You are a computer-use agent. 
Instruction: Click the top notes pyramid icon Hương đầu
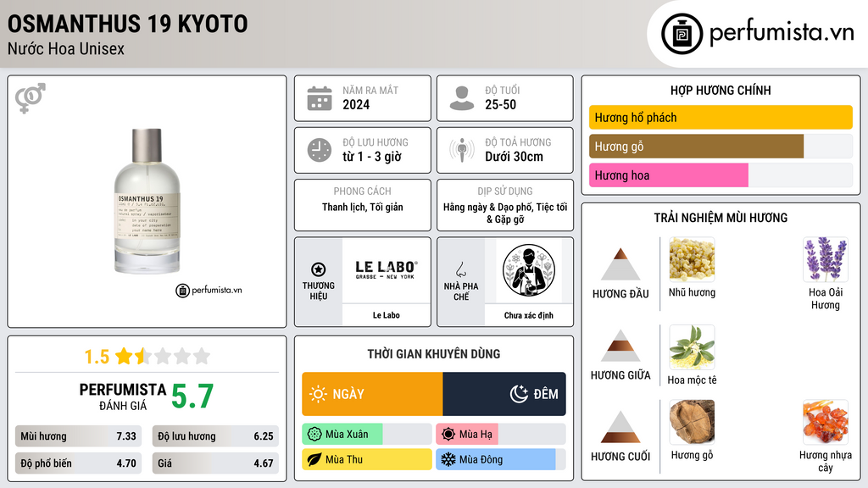[x=620, y=264]
